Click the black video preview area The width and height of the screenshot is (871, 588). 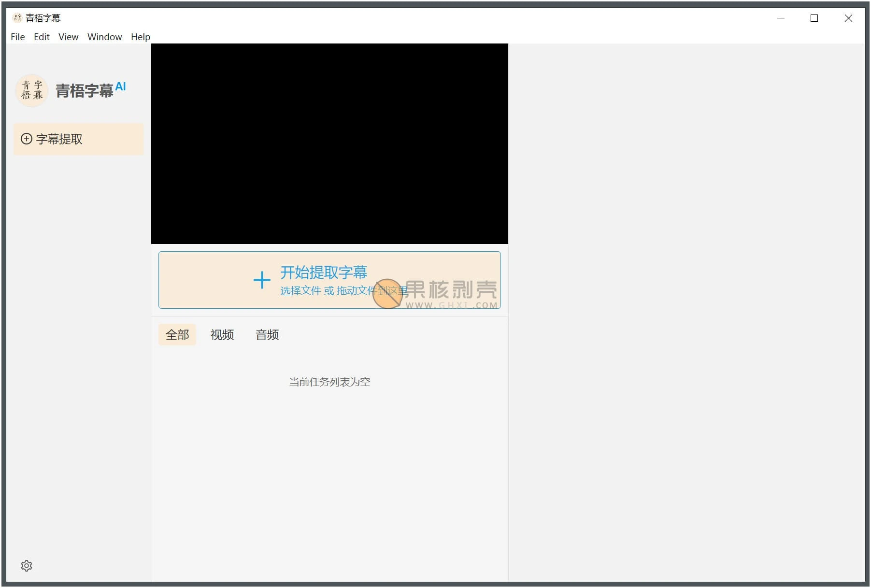click(329, 143)
